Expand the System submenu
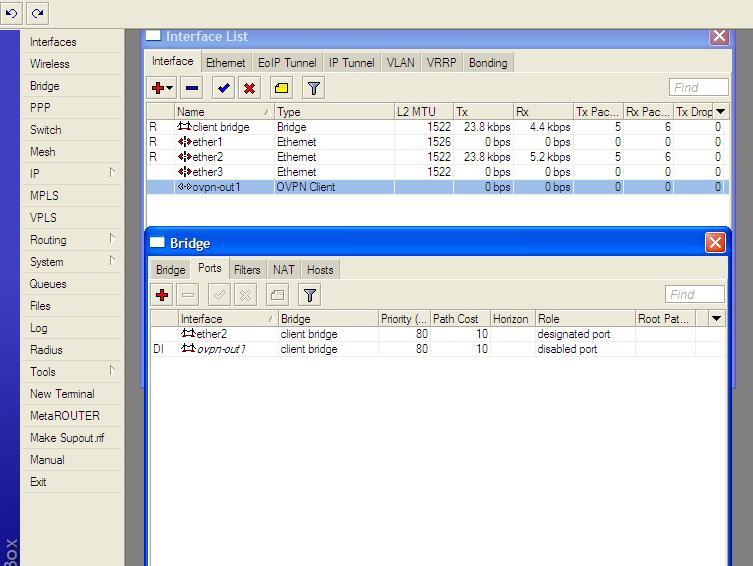Image resolution: width=753 pixels, height=566 pixels. click(111, 261)
